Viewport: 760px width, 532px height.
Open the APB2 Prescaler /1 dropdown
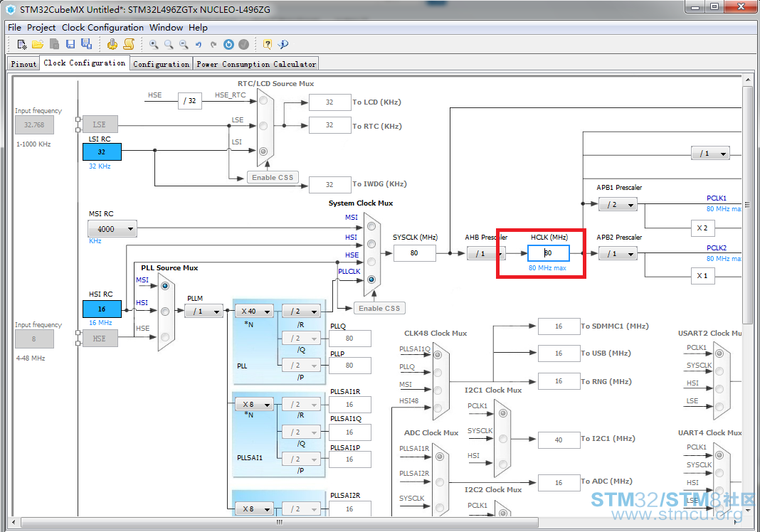(x=618, y=253)
